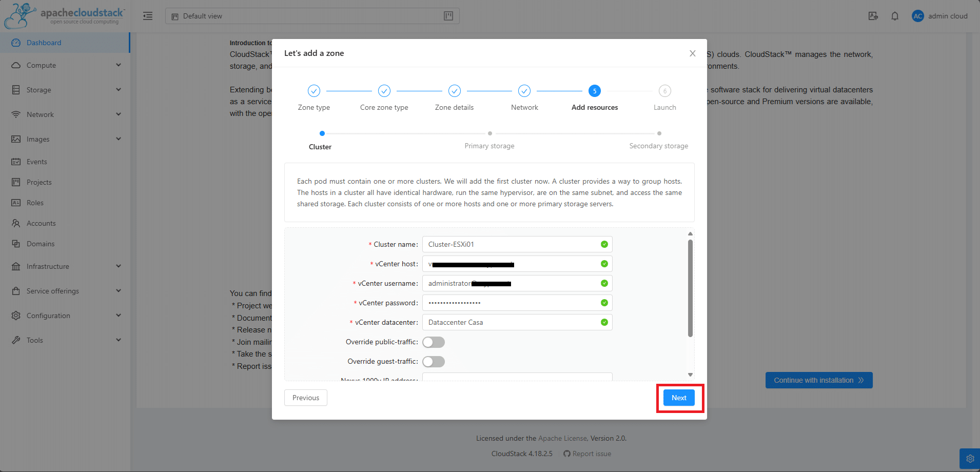Expand the Compute menu

click(x=119, y=65)
